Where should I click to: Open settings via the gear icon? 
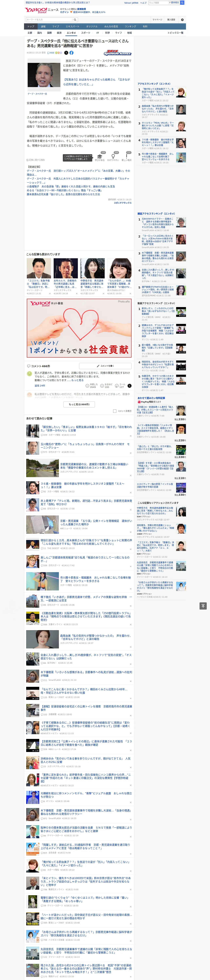pyautogui.click(x=182, y=20)
